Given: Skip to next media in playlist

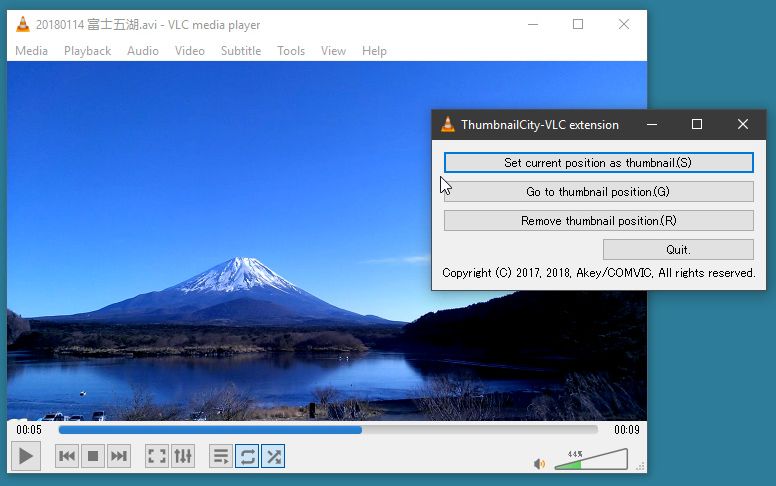Looking at the screenshot, I should coord(119,456).
